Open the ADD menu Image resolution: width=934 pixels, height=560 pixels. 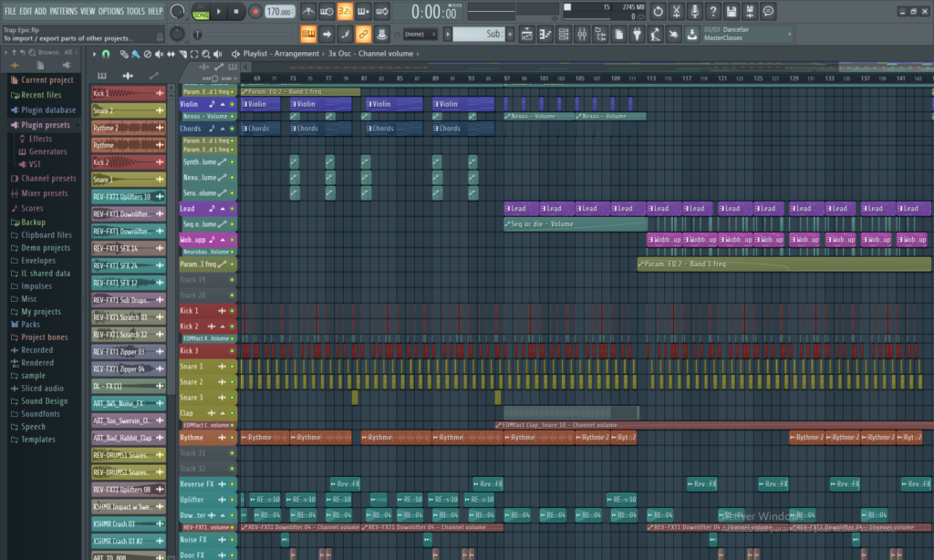click(x=40, y=11)
